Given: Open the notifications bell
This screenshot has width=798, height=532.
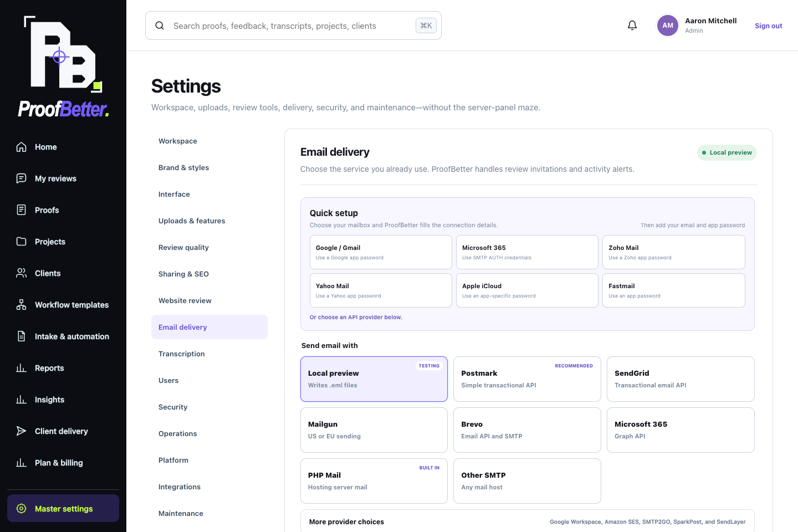Looking at the screenshot, I should [x=632, y=25].
